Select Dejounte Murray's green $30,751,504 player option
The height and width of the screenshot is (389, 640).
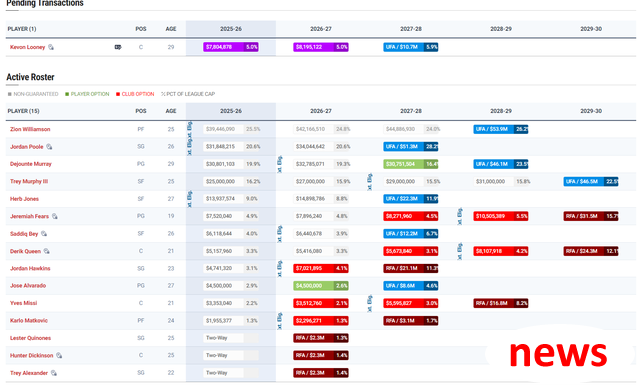pos(411,164)
